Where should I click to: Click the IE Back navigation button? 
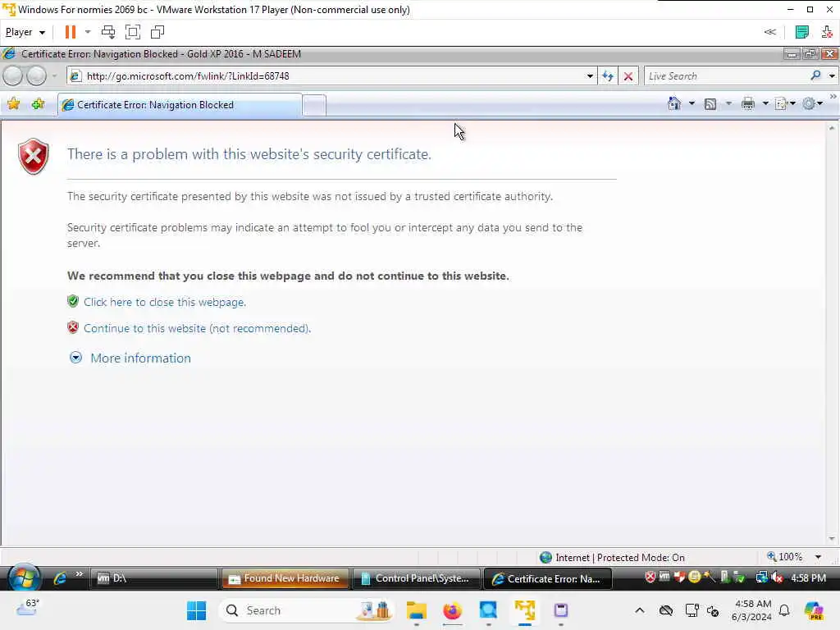click(13, 76)
